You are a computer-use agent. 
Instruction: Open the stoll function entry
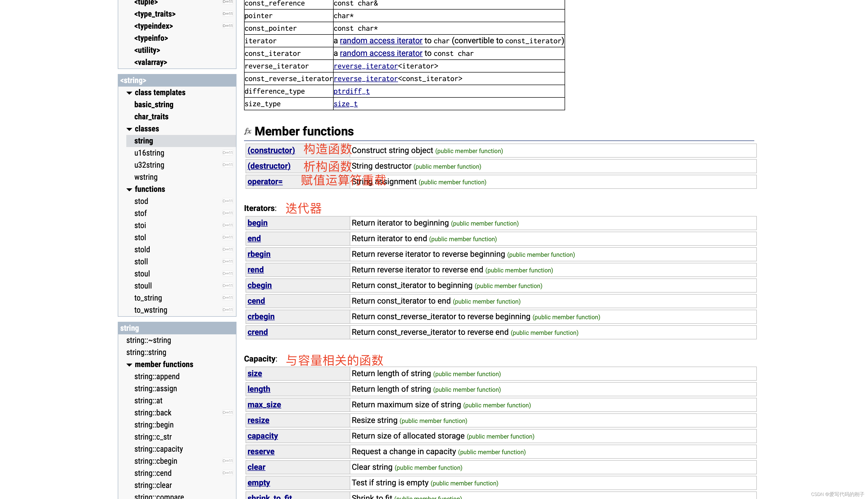141,262
